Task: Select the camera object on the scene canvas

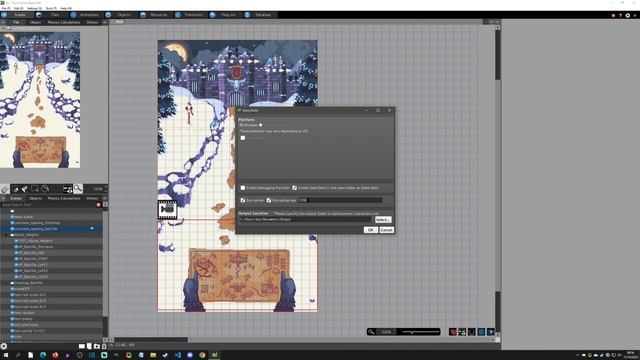Action: click(167, 209)
